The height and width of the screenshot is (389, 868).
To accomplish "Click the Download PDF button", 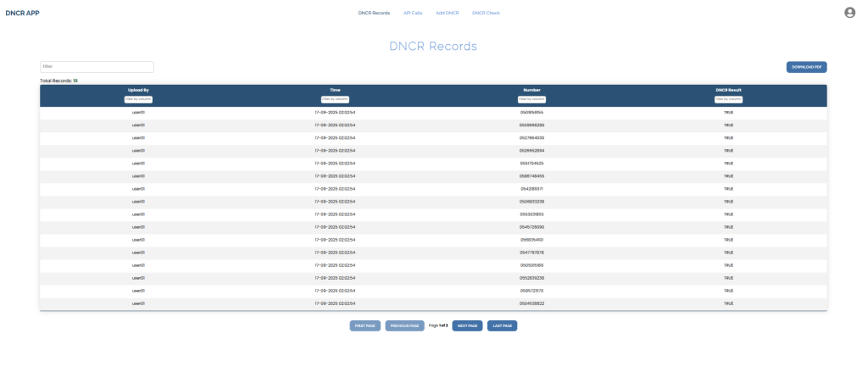I will [x=806, y=67].
